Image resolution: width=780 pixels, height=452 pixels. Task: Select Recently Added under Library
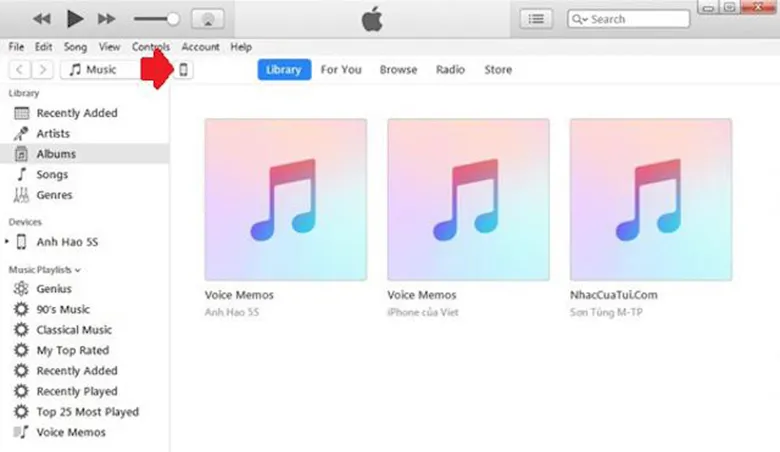[85, 113]
